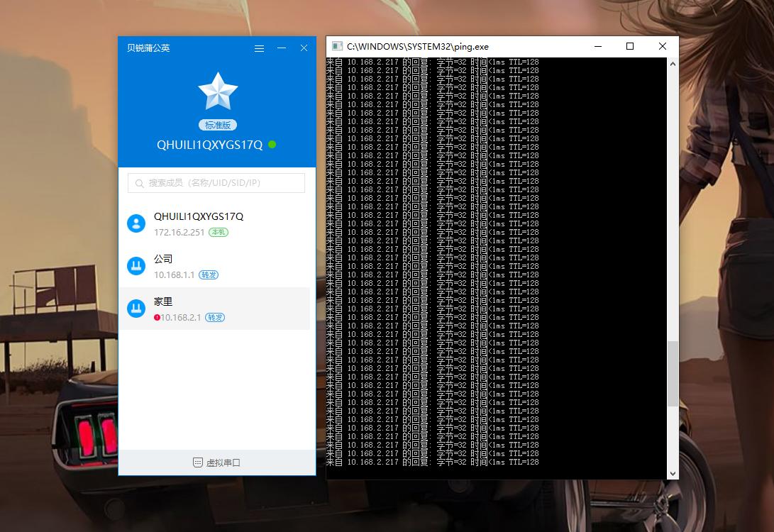The height and width of the screenshot is (532, 774).
Task: Click the router icon beside 家里
Action: [136, 309]
